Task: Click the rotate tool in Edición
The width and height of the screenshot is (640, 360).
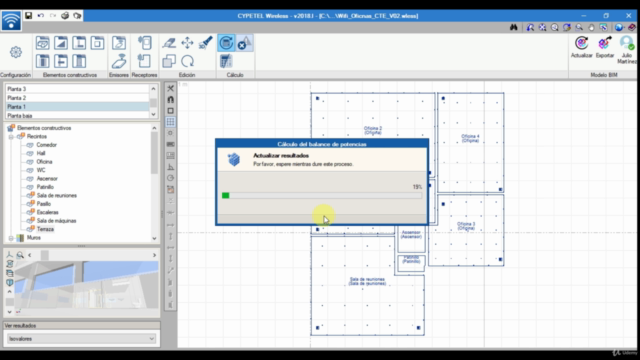Action: coord(187,61)
